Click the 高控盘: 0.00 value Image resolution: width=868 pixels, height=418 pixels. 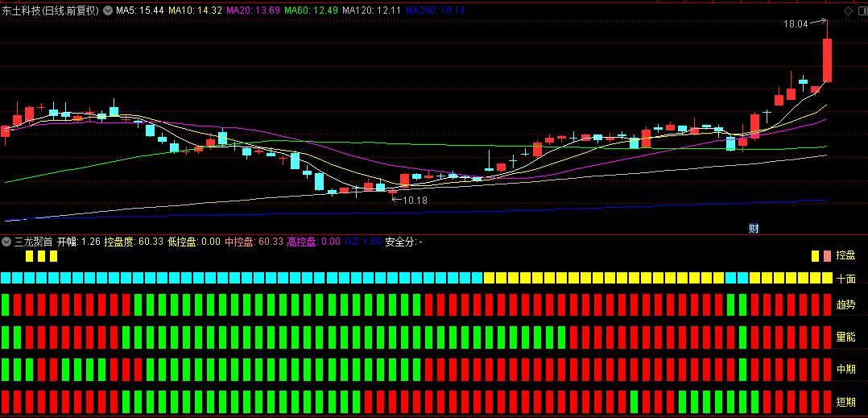pyautogui.click(x=314, y=242)
